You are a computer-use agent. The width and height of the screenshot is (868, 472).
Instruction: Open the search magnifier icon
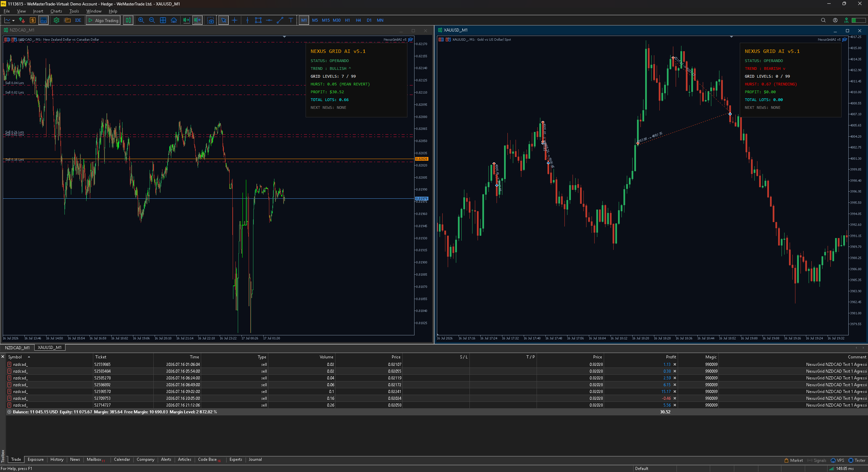pos(823,20)
